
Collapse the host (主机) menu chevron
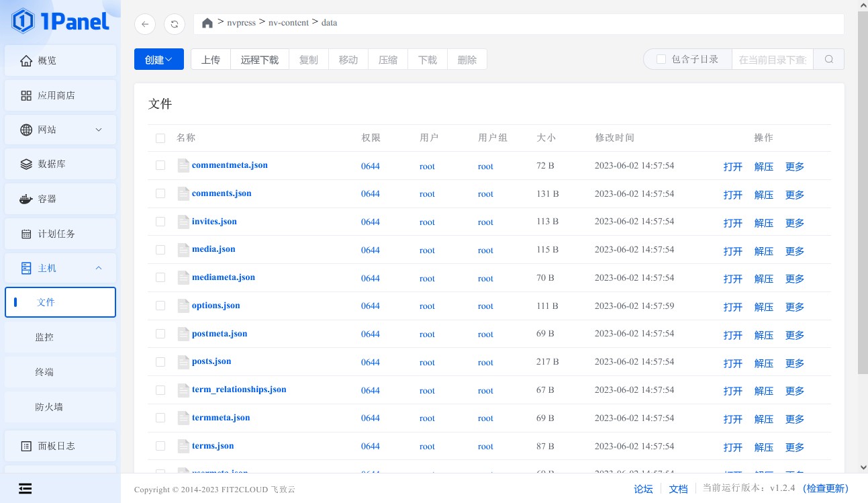[99, 268]
